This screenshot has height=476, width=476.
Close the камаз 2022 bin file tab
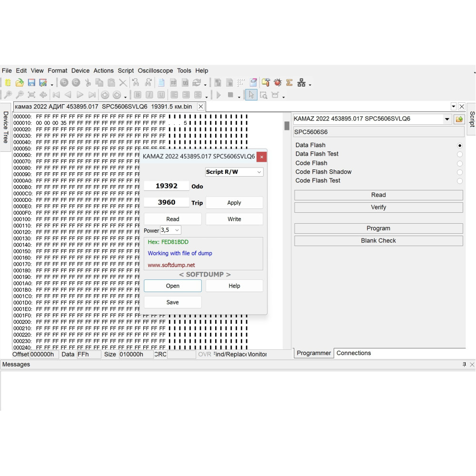click(201, 107)
